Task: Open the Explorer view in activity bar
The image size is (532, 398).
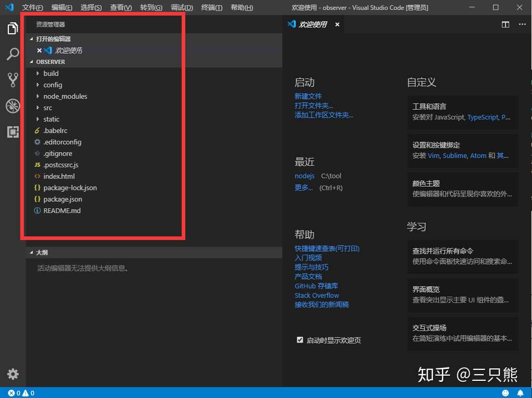Action: coord(12,28)
